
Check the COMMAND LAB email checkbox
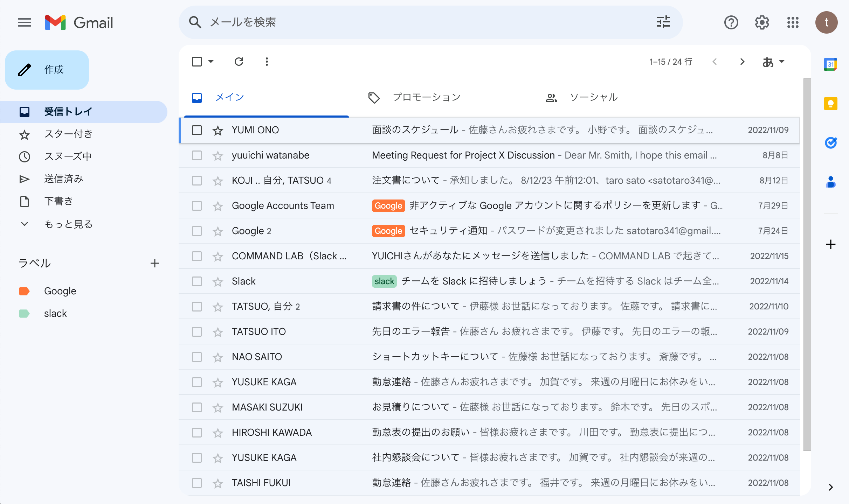[x=197, y=256]
